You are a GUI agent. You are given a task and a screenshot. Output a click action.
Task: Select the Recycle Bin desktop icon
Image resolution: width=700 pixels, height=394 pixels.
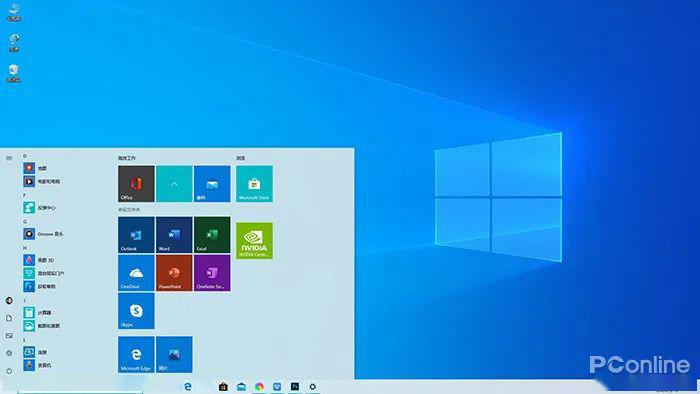pyautogui.click(x=14, y=73)
